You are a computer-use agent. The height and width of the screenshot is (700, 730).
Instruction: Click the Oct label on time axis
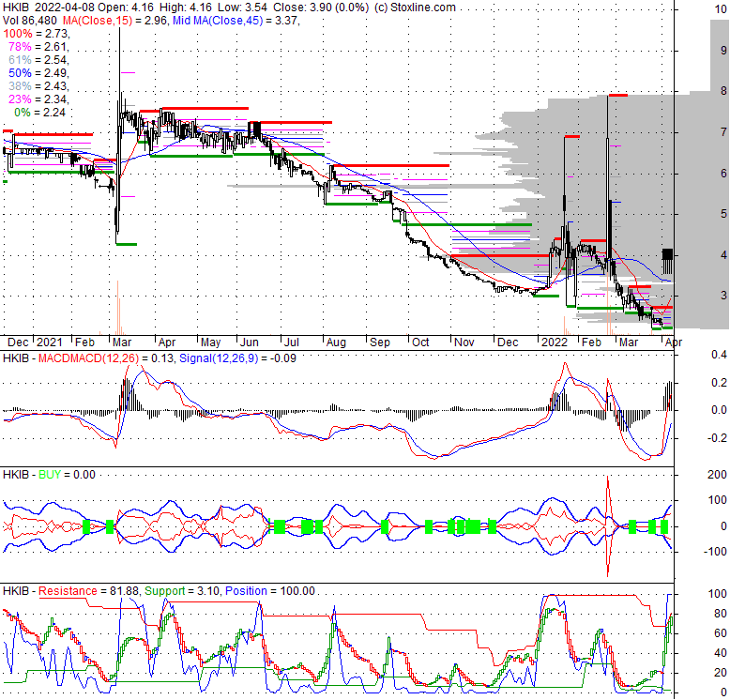click(x=420, y=342)
